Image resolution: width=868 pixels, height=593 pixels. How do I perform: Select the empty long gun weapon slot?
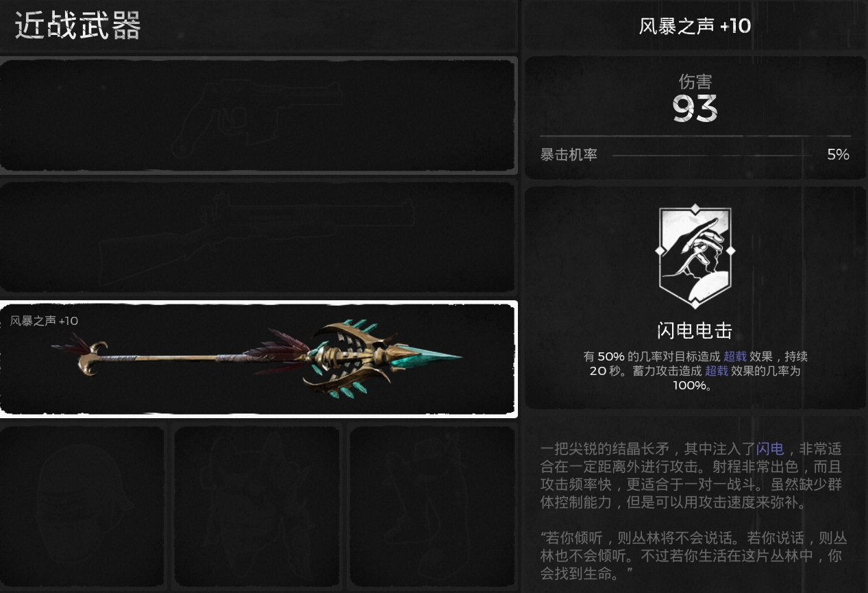[258, 237]
